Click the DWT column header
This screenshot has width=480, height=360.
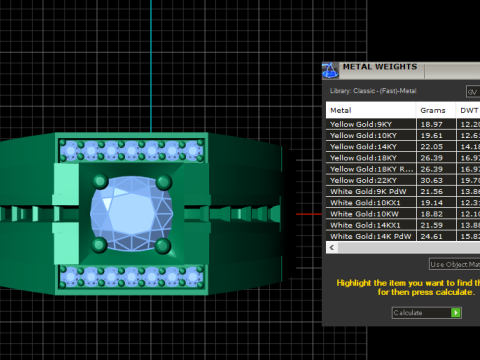pos(468,110)
